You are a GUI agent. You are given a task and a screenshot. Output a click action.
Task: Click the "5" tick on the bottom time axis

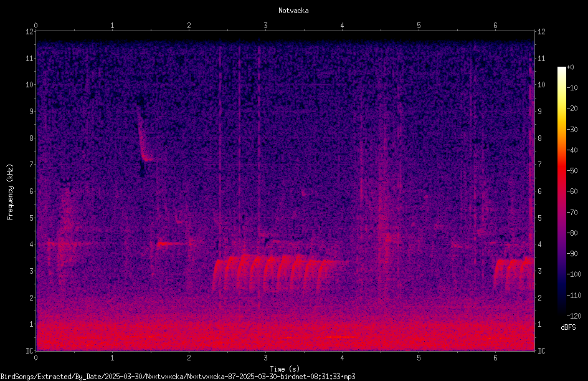(419, 358)
